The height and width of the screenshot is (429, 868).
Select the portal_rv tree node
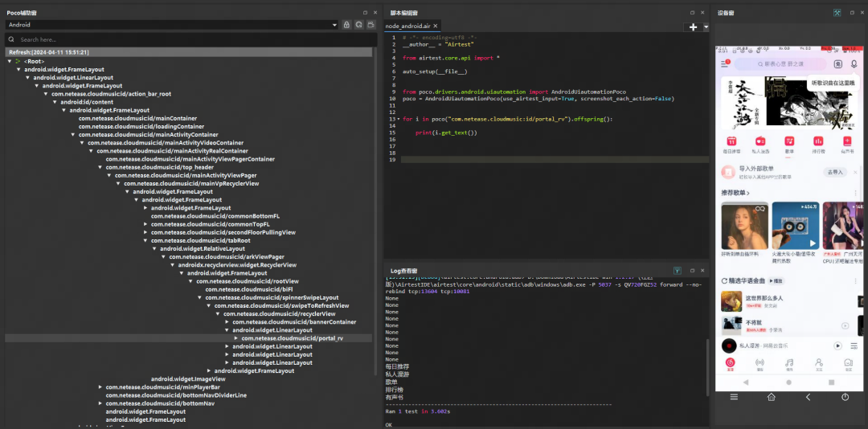pyautogui.click(x=292, y=338)
